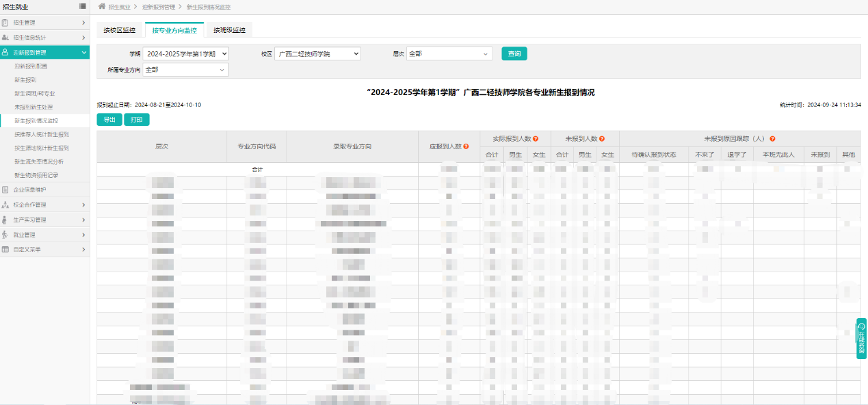Click the 招生就业 breadcrumb link
Image resolution: width=868 pixels, height=405 pixels.
(x=119, y=6)
